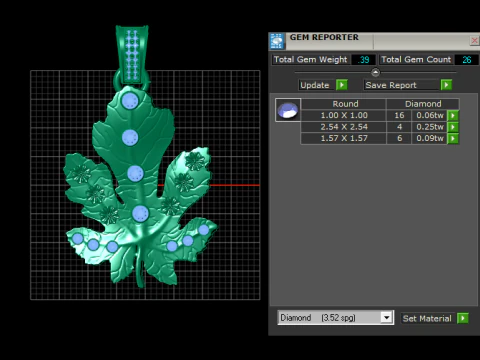Viewport: 480px width, 360px height.
Task: Click the Update button
Action: pos(315,85)
